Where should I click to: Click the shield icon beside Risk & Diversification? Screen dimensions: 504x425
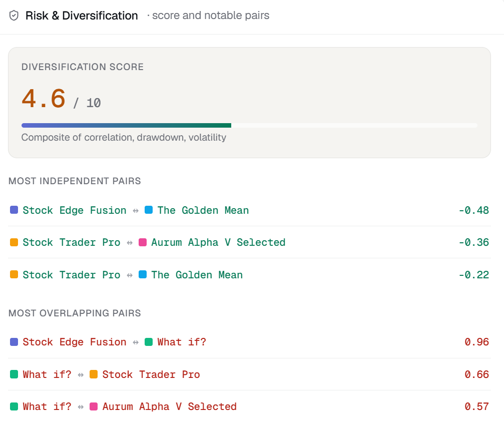[x=14, y=16]
